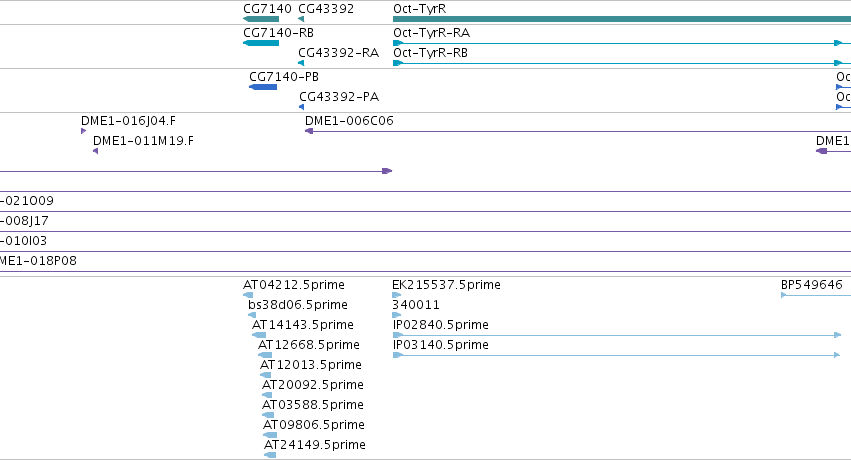Screen dimensions: 851x460
Task: Click the AT04212.5prime EST glyph
Action: click(x=248, y=295)
